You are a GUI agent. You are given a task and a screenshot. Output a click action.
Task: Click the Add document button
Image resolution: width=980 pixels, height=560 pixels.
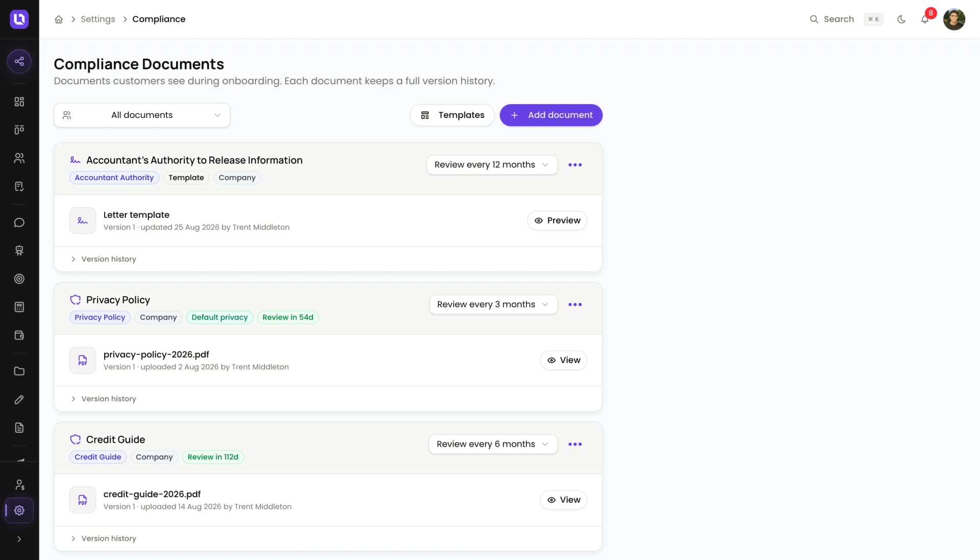(x=551, y=115)
